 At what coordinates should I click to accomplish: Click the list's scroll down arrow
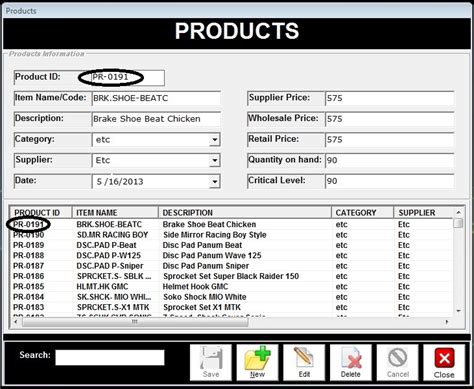[x=458, y=311]
